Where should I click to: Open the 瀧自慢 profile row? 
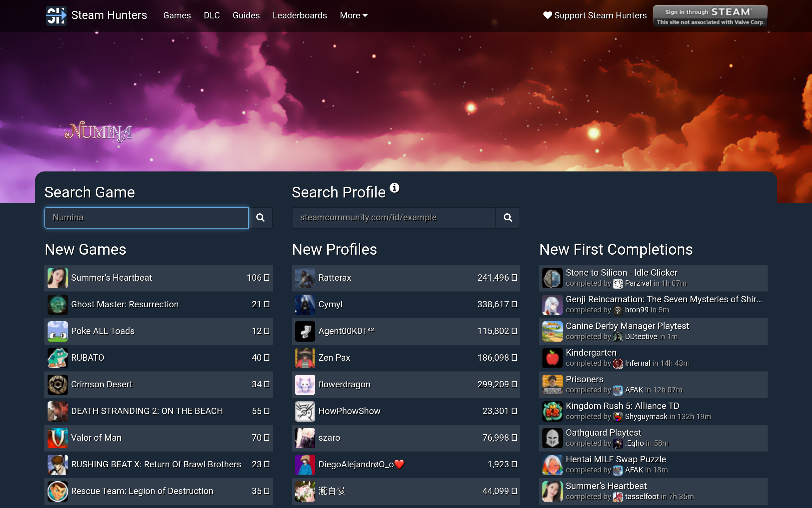pyautogui.click(x=406, y=491)
